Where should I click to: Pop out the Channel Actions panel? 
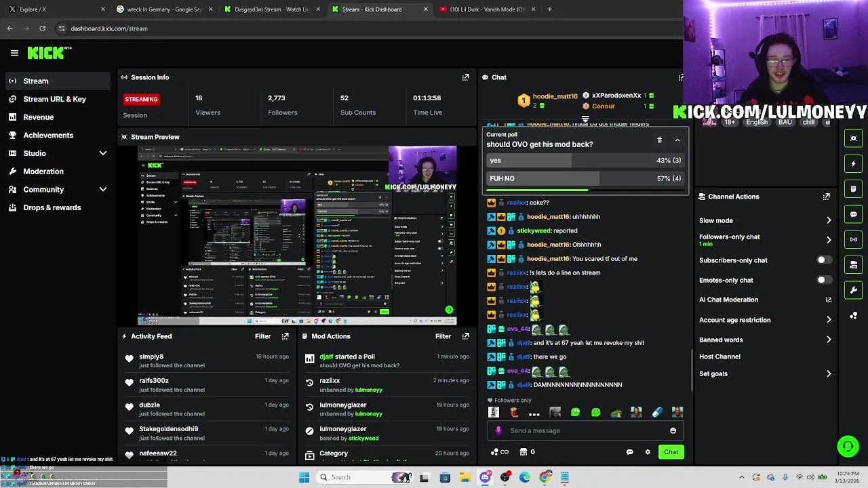click(826, 197)
